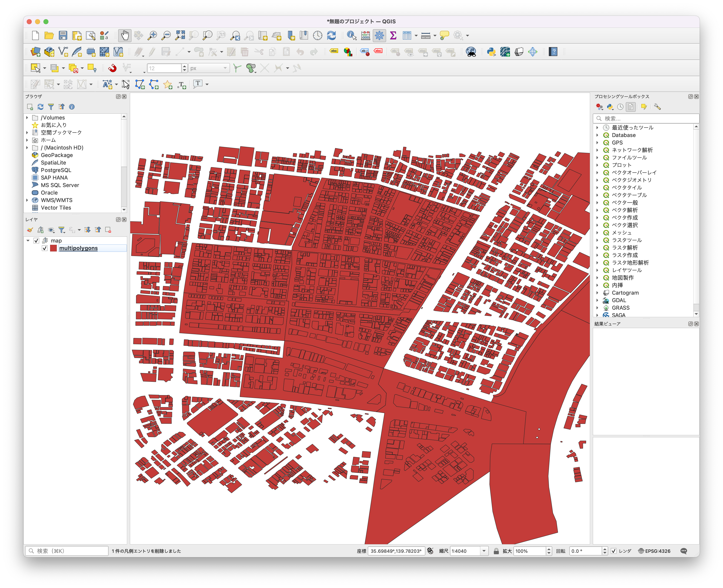Open the scale 1:4040 dropdown
The width and height of the screenshot is (723, 588).
tap(484, 551)
